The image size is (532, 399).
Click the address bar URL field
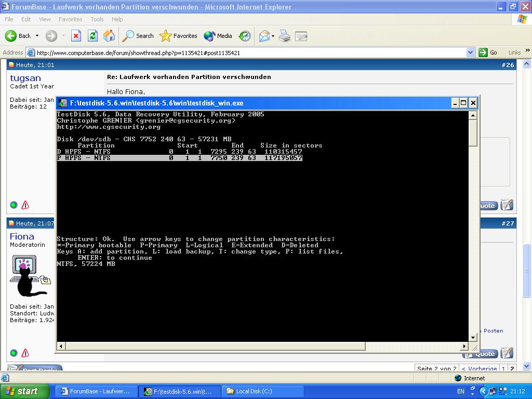pyautogui.click(x=250, y=52)
